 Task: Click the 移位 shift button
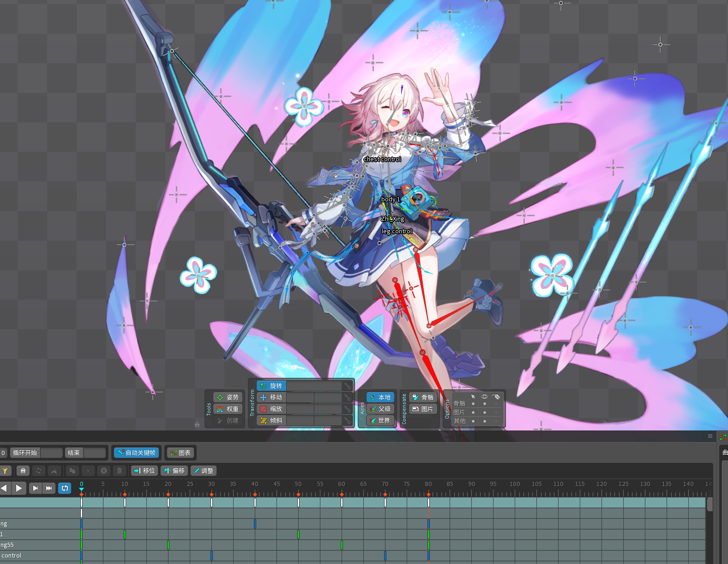pyautogui.click(x=144, y=471)
